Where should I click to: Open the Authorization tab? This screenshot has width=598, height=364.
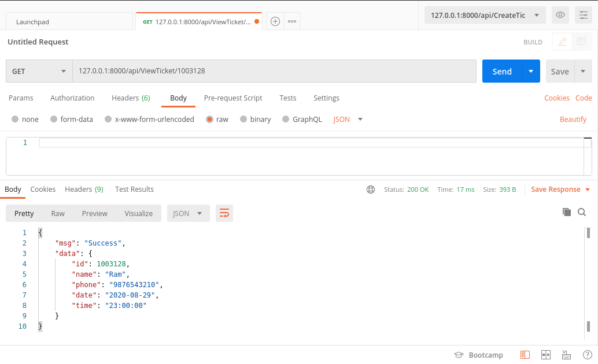coord(72,98)
